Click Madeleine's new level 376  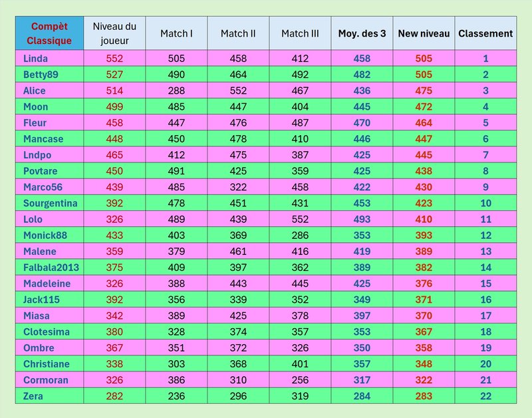pyautogui.click(x=424, y=284)
